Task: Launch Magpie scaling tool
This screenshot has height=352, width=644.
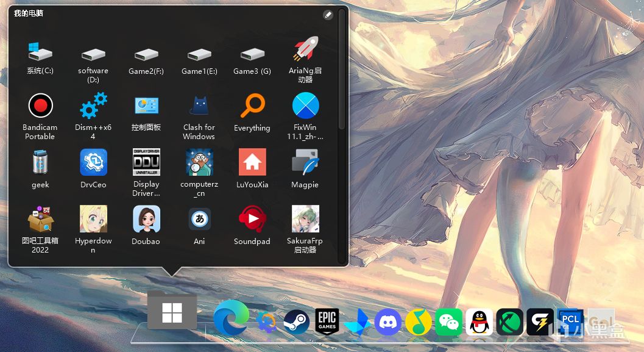Action: (305, 162)
